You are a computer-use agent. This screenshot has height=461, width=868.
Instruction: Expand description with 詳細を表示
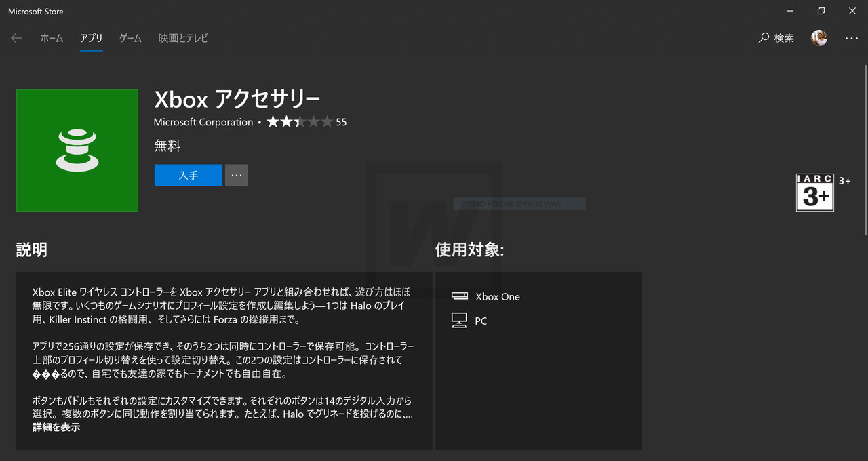(x=56, y=428)
